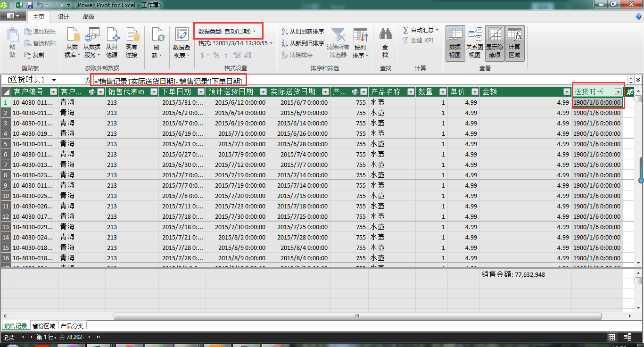This screenshot has width=644, height=347.
Task: Click Clear All Filters (清除所有筛选器)
Action: (x=338, y=43)
